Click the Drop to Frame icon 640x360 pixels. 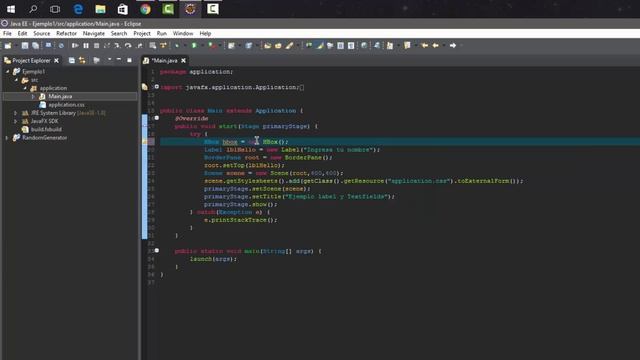152,46
